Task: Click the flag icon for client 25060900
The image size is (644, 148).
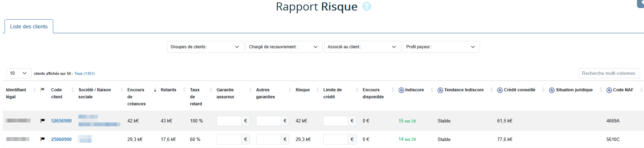Action: [42, 139]
